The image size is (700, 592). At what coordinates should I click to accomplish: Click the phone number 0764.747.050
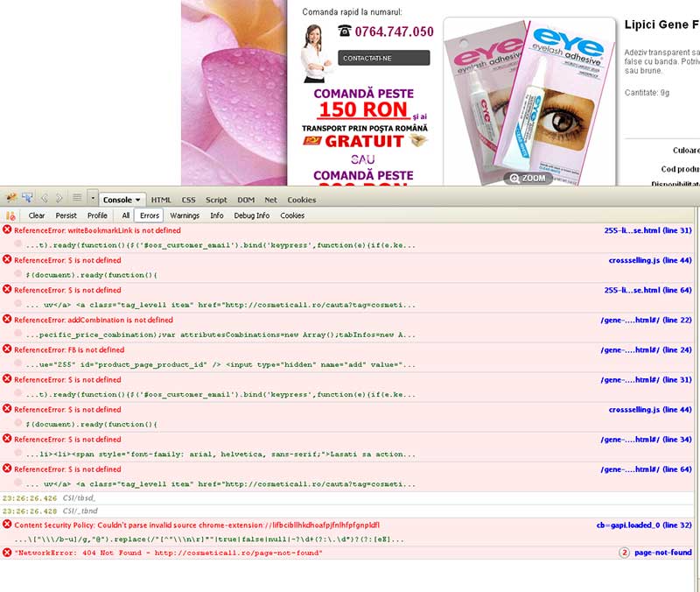394,32
